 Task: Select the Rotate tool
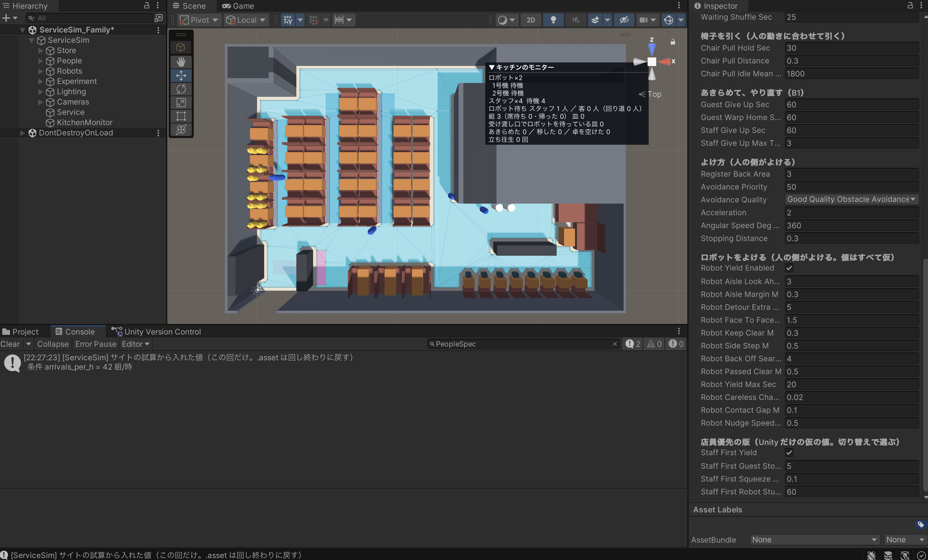pyautogui.click(x=181, y=89)
